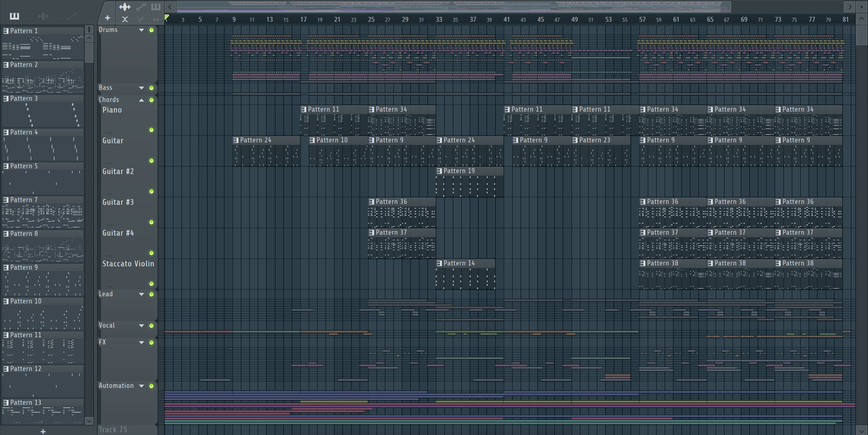
Task: Click the pattern picker vertical scrollbar thumb
Action: 89,52
